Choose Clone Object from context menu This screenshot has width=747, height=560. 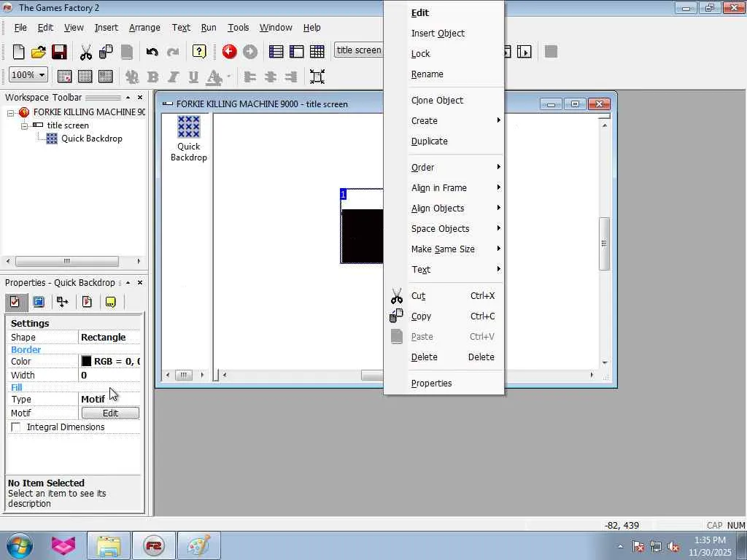437,101
